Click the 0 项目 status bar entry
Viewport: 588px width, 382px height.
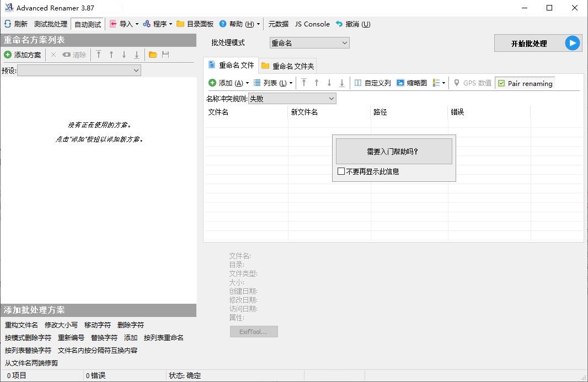click(x=17, y=375)
